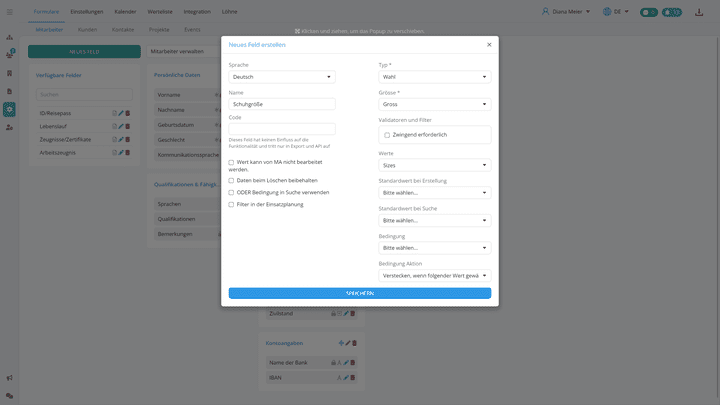Viewport: 720px width, 405px height.
Task: Open the Werte dropdown showing Sizes
Action: pyautogui.click(x=434, y=165)
